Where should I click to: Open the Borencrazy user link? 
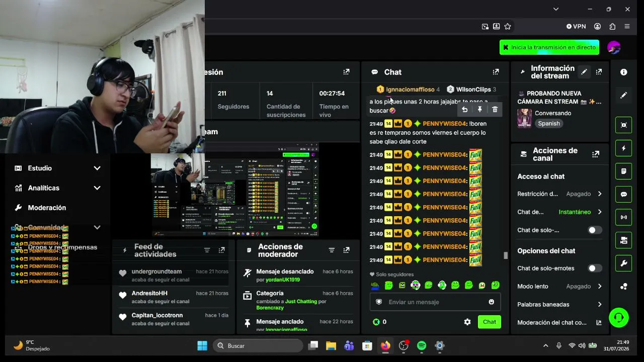point(270,308)
